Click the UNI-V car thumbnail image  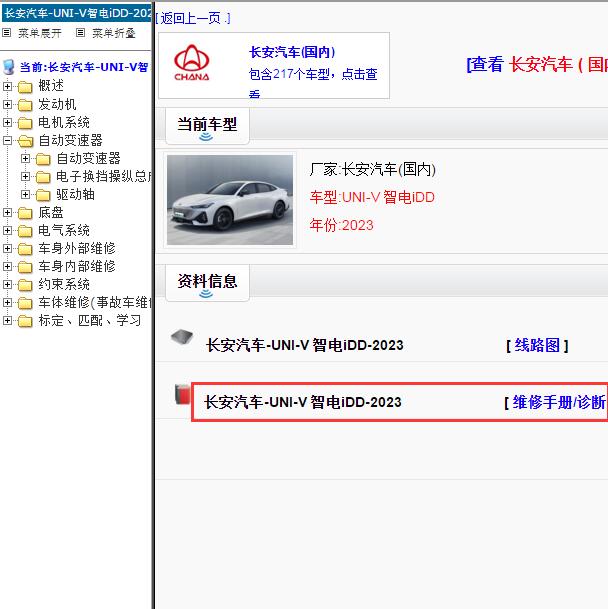coord(230,200)
